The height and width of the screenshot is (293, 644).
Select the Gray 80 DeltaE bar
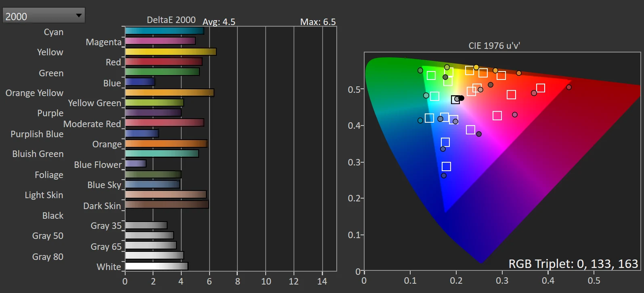(x=154, y=255)
